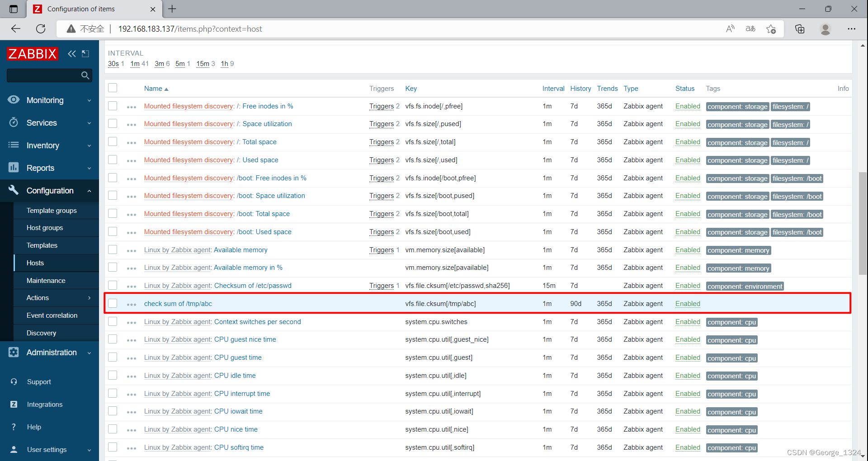
Task: Check the box for Checksum of /etc/passwd
Action: 113,285
